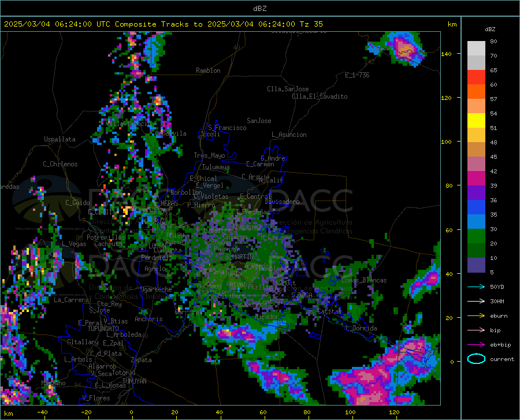The image size is (520, 420).
Task: Click the L_Vegas map label
Action: (74, 244)
